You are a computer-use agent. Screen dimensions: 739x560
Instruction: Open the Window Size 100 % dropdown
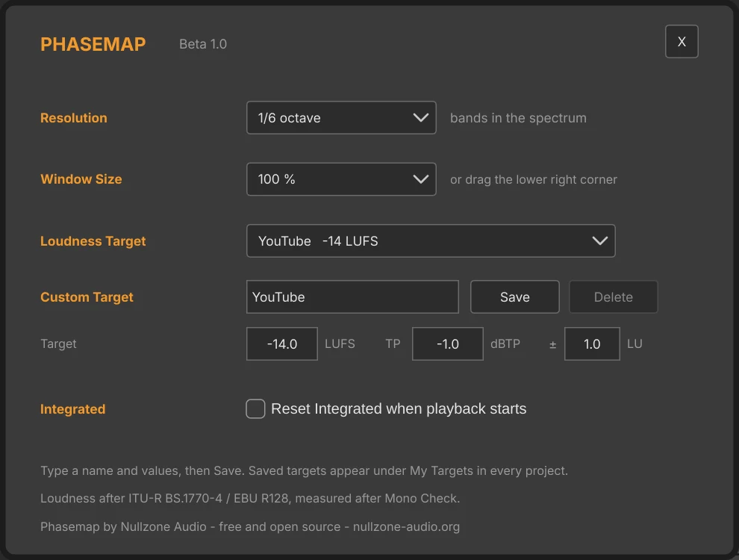pyautogui.click(x=341, y=179)
